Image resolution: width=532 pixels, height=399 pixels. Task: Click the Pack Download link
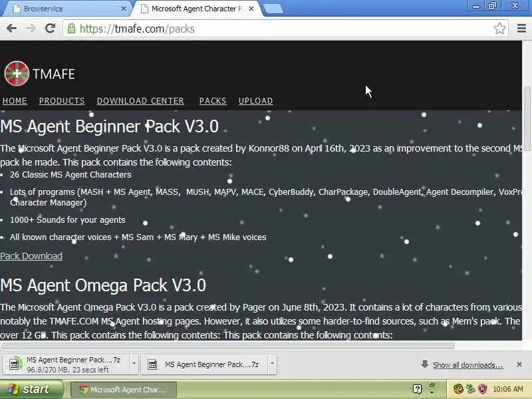click(31, 256)
